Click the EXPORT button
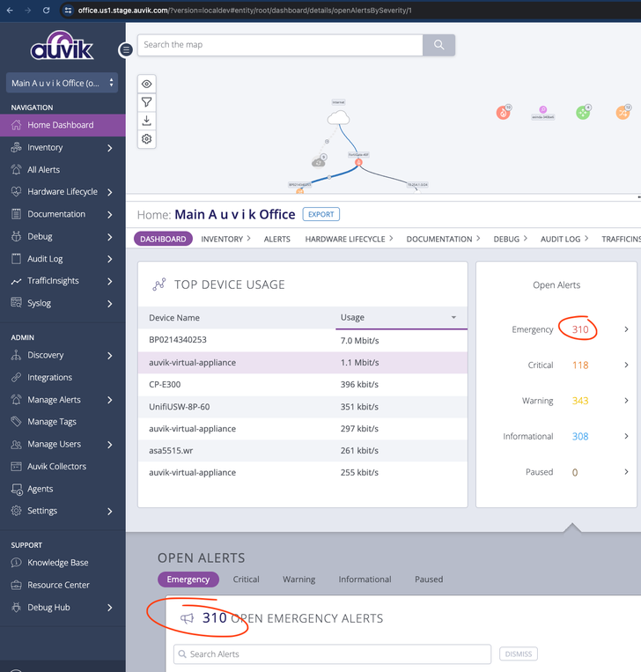 click(x=320, y=214)
